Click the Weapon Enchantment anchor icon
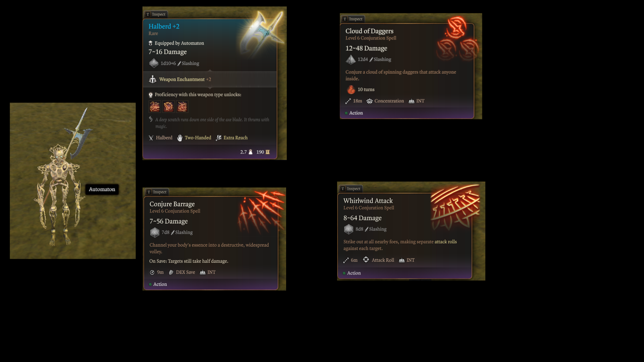Screen dimensions: 644x362 tap(153, 79)
